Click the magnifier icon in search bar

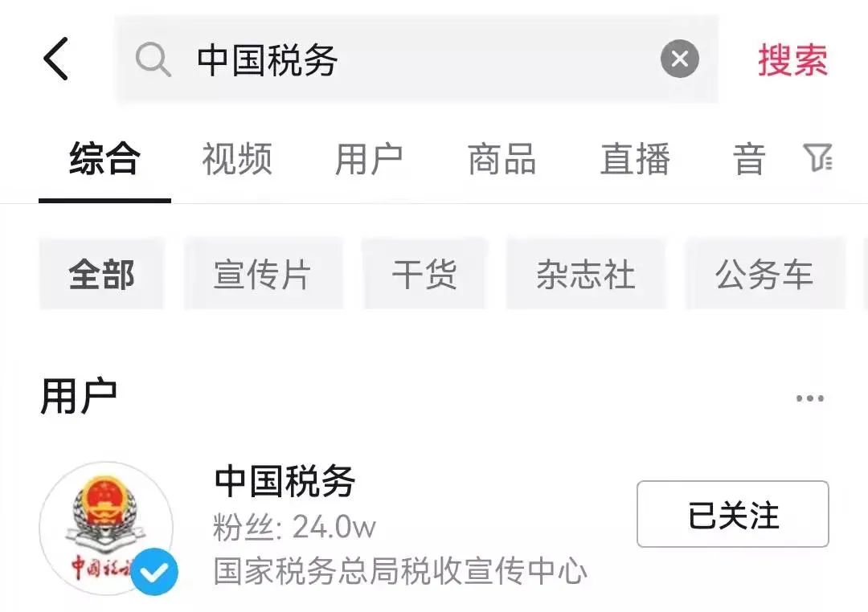pyautogui.click(x=154, y=59)
